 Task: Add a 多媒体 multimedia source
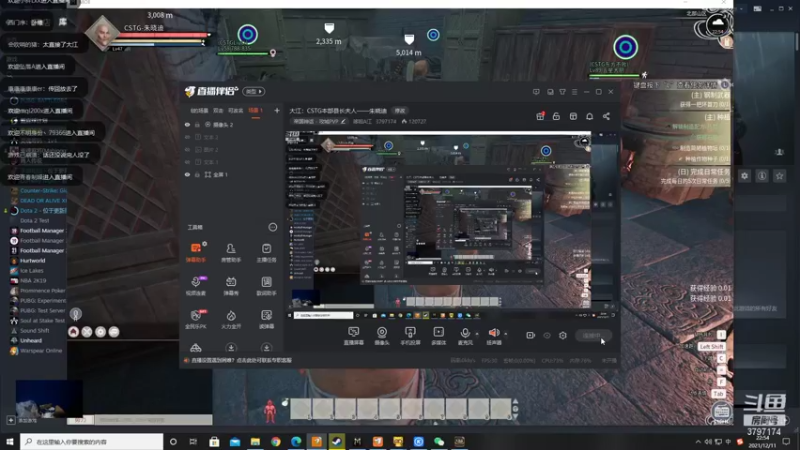coord(438,336)
